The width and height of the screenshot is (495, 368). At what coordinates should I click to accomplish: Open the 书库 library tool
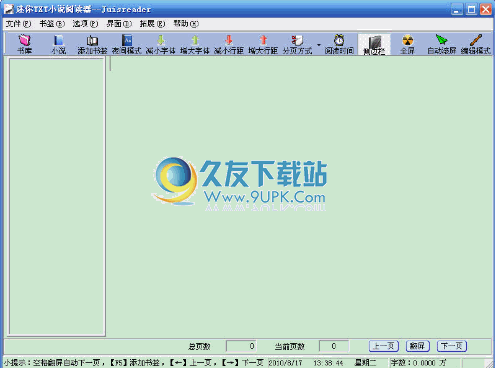pyautogui.click(x=24, y=44)
